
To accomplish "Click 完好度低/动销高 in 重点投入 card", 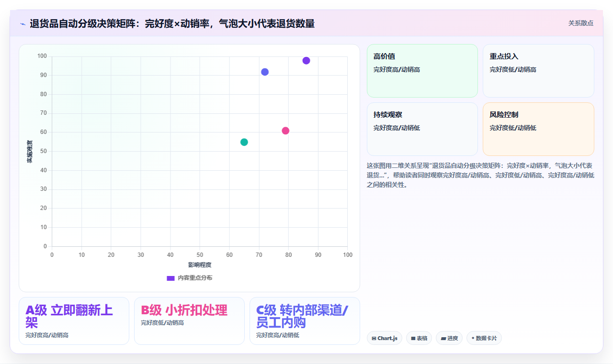I will (513, 69).
